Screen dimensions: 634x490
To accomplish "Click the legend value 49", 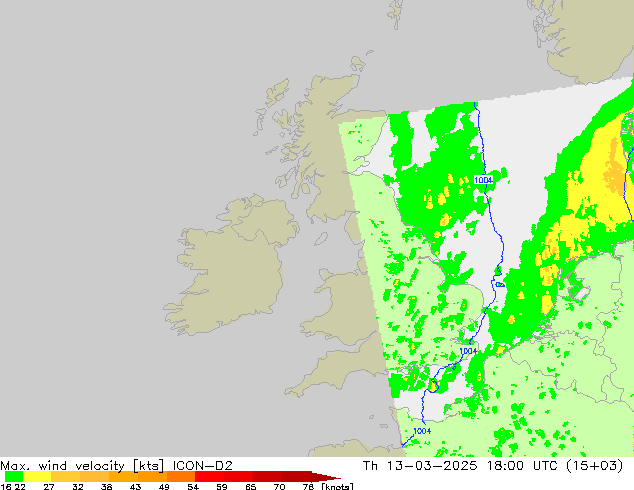I will [164, 486].
